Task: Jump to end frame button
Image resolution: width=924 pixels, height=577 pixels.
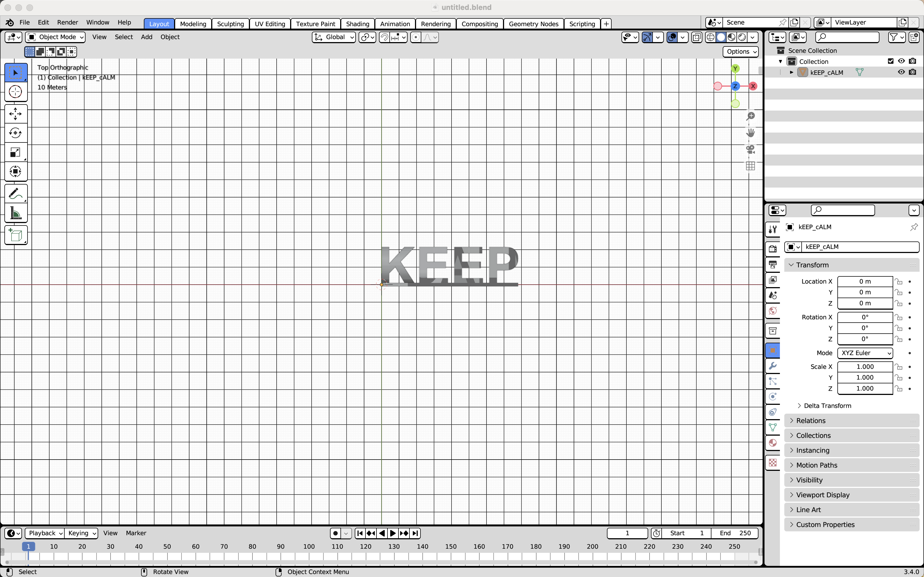Action: 416,533
